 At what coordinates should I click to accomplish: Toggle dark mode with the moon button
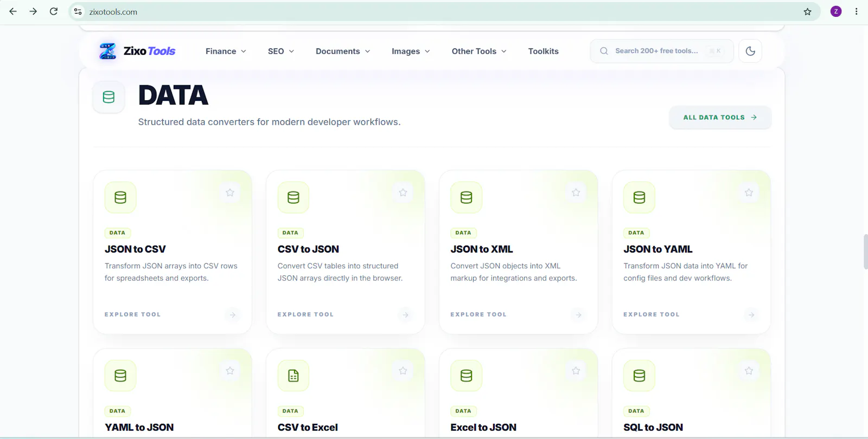click(750, 51)
